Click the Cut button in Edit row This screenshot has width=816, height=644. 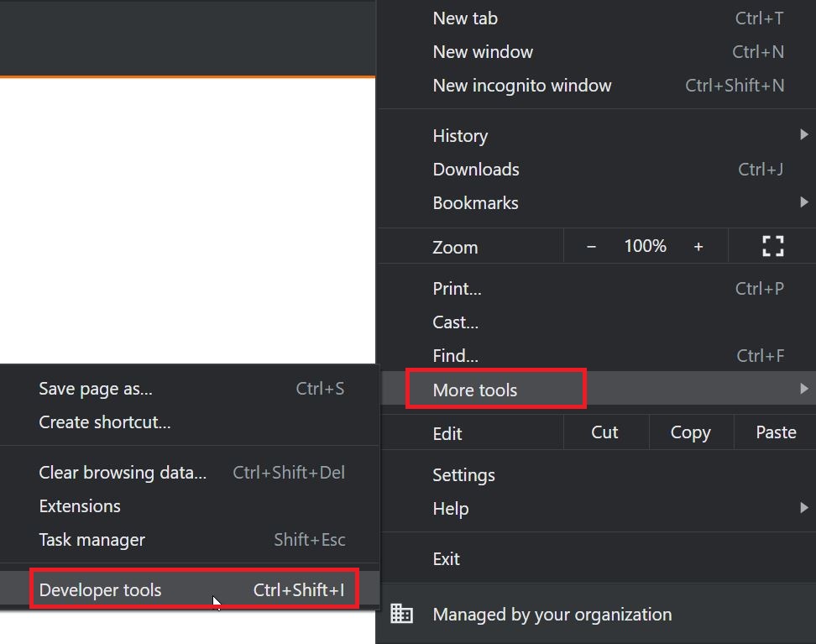604,432
